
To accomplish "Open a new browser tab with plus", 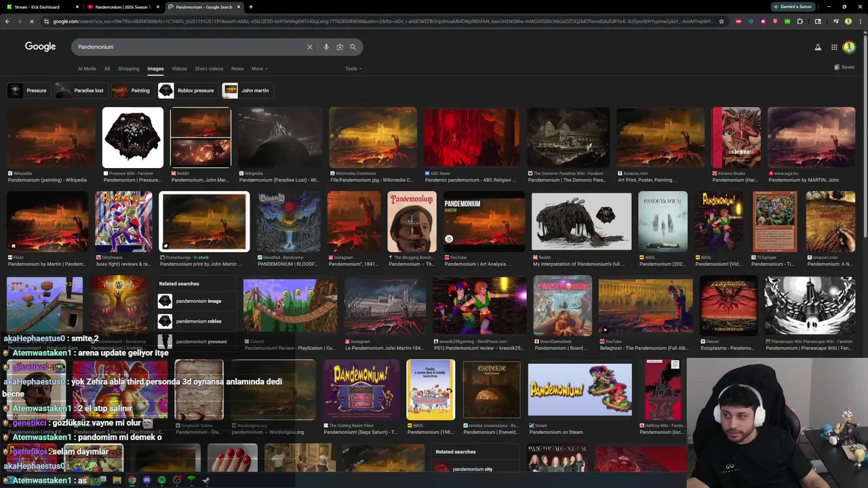I will point(251,7).
